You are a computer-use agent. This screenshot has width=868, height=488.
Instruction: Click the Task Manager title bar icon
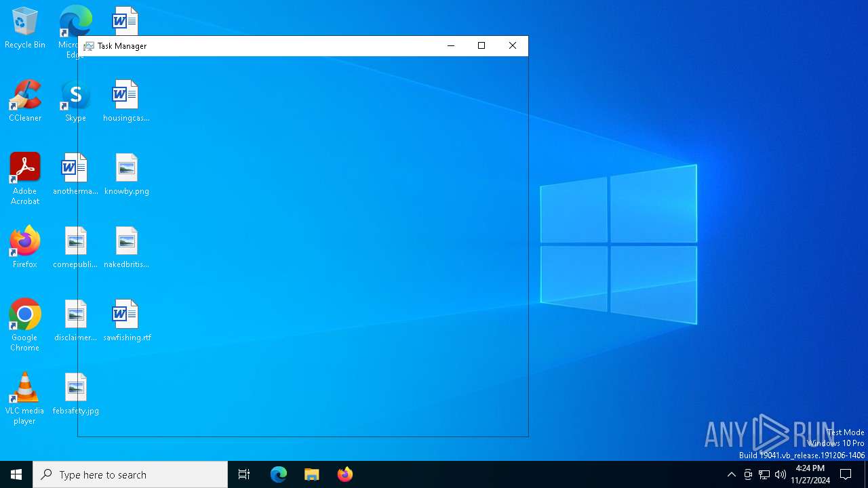click(89, 46)
